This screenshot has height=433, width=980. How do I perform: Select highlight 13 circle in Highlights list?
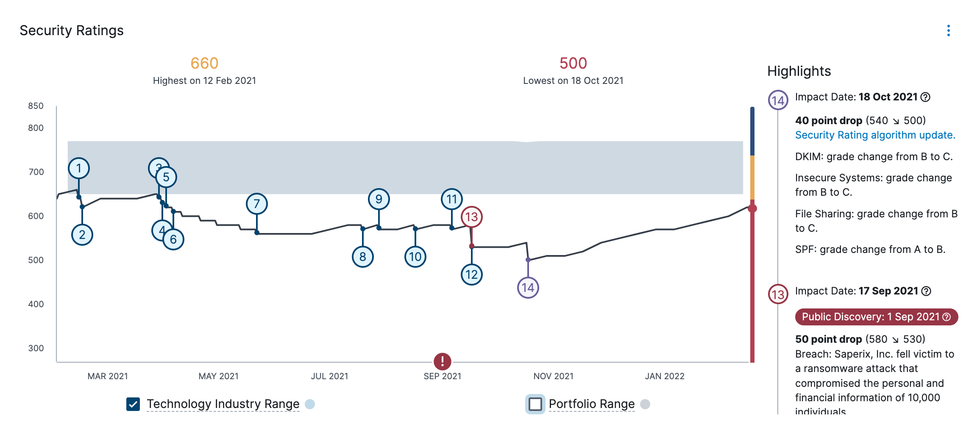pos(778,294)
